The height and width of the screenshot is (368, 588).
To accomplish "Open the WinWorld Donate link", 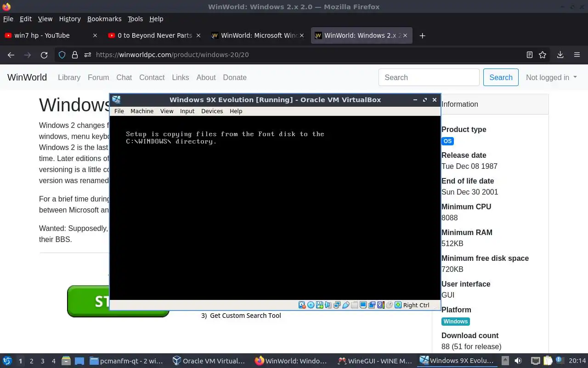I will 235,77.
